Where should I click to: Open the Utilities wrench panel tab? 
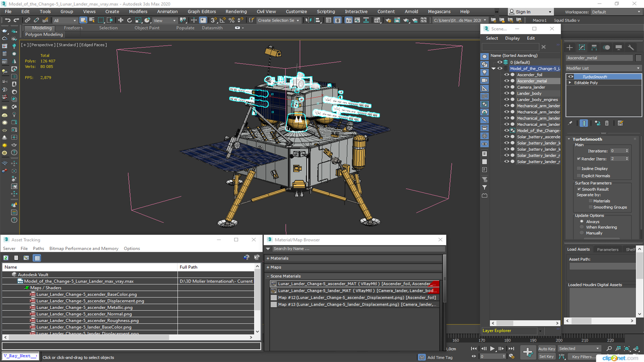point(631,47)
